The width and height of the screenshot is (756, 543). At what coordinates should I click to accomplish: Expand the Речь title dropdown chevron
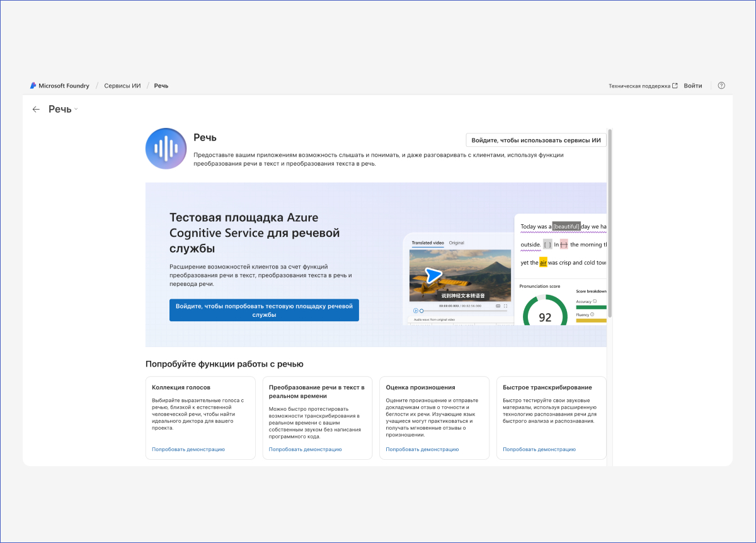(76, 109)
